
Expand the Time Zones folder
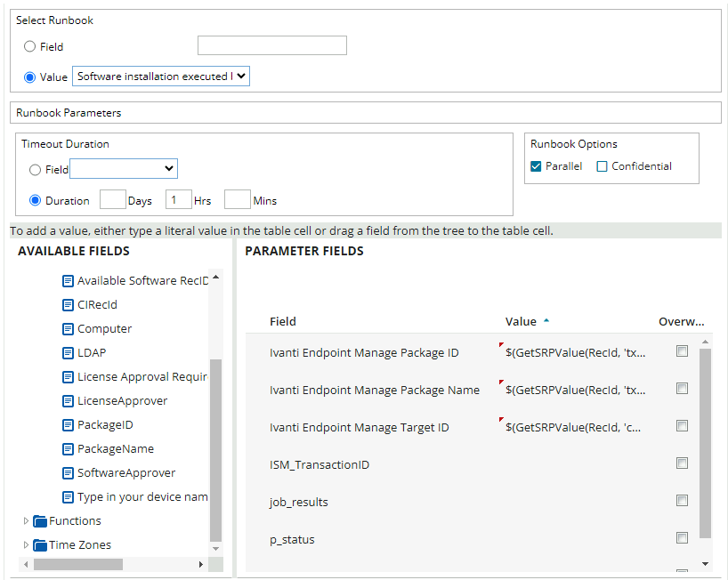26,544
